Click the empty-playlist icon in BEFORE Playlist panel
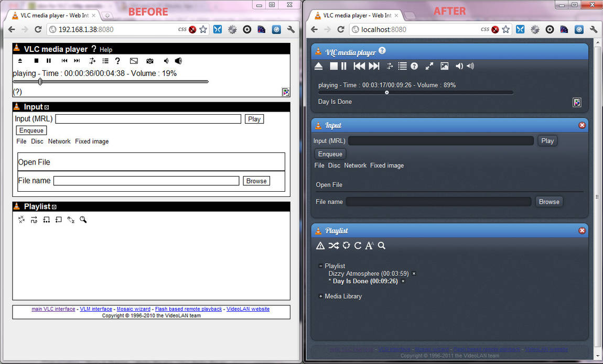This screenshot has width=603, height=364. click(21, 219)
